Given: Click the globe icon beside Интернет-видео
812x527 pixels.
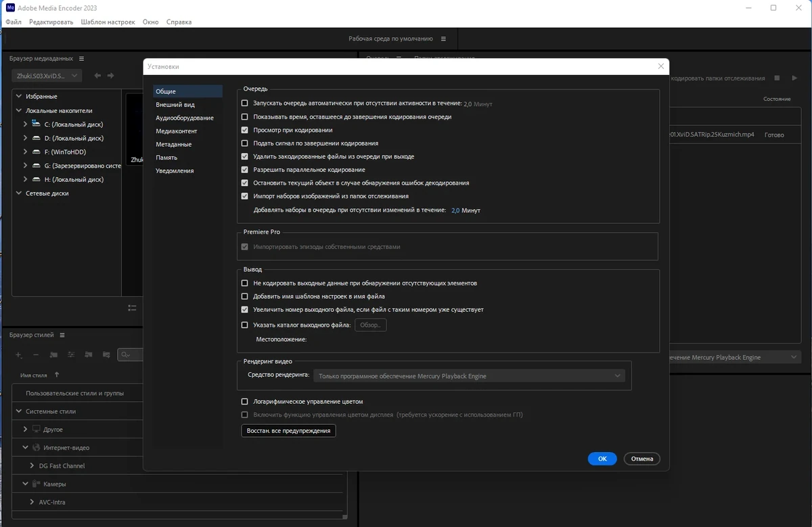Looking at the screenshot, I should (x=37, y=448).
